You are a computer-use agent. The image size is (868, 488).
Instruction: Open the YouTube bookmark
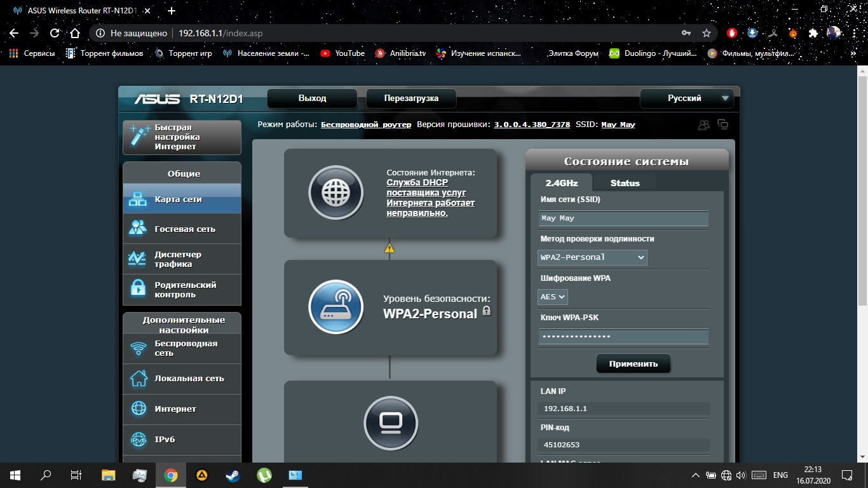[342, 53]
